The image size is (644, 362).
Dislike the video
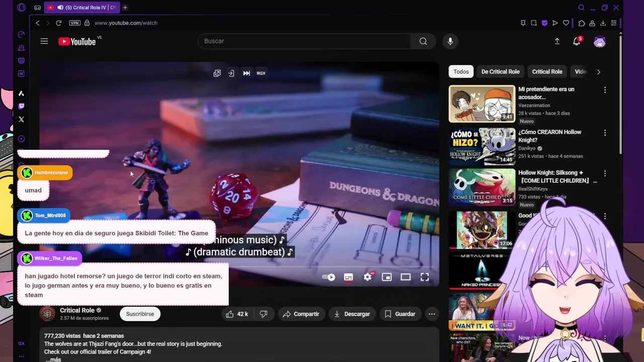point(263,314)
